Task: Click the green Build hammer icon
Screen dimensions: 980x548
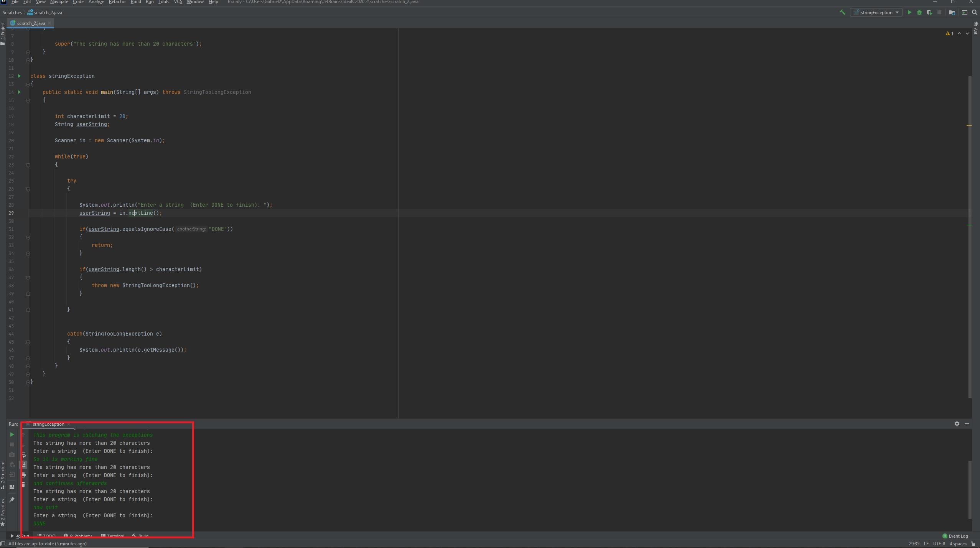Action: point(842,13)
